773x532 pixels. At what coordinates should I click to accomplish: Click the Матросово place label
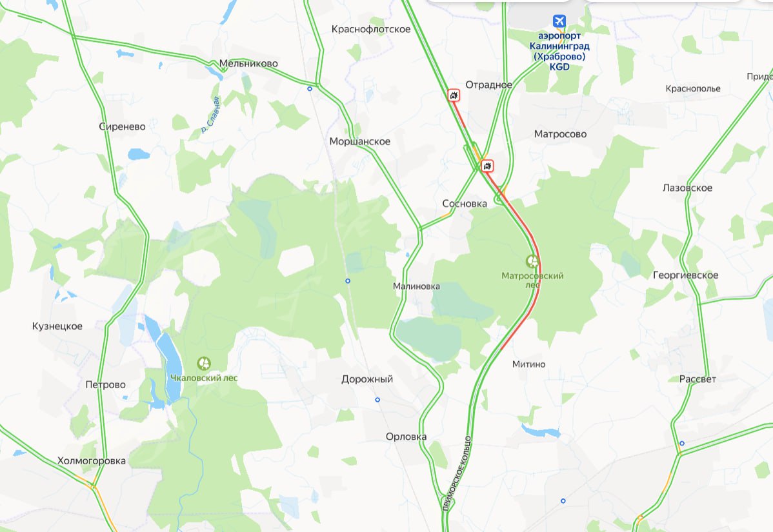pos(560,134)
